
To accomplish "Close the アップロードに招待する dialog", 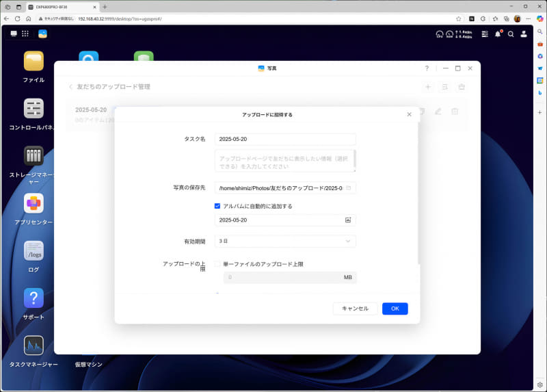I will 409,114.
